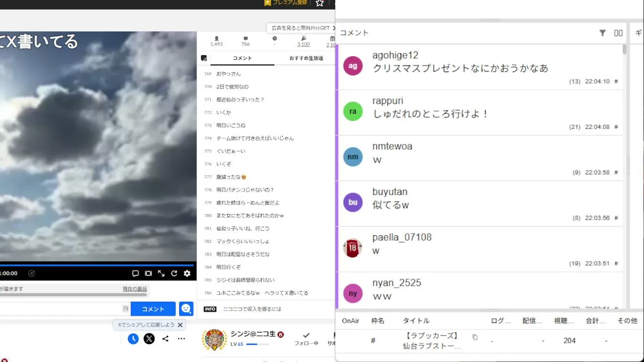644x362 pixels.
Task: Click the comment list settings icon beside コメント tab
Action: tap(204, 58)
